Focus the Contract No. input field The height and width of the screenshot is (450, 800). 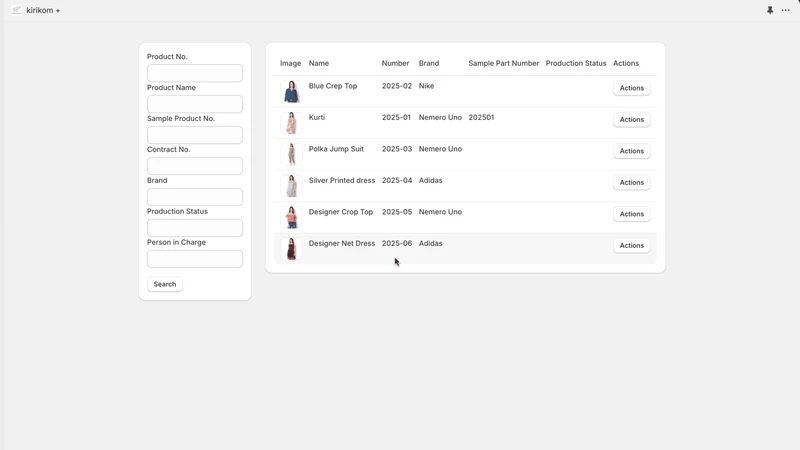pyautogui.click(x=195, y=166)
